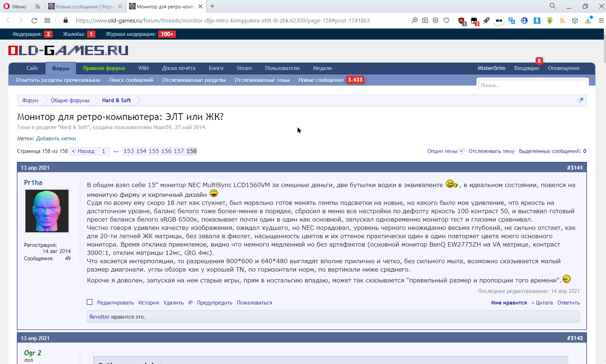Viewport: 606px width, 364px height.
Task: Close the 'Монитор для ретро-комп' tab
Action: click(201, 7)
